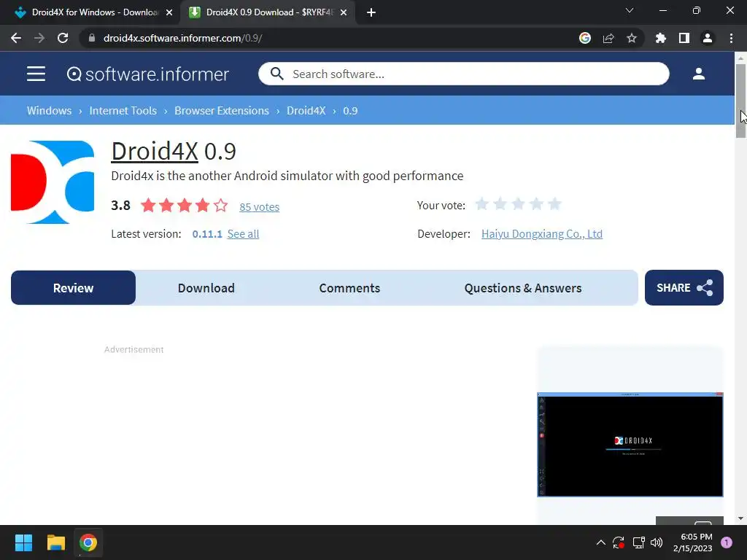Open File Explorer from the taskbar
Image resolution: width=747 pixels, height=560 pixels.
55,542
